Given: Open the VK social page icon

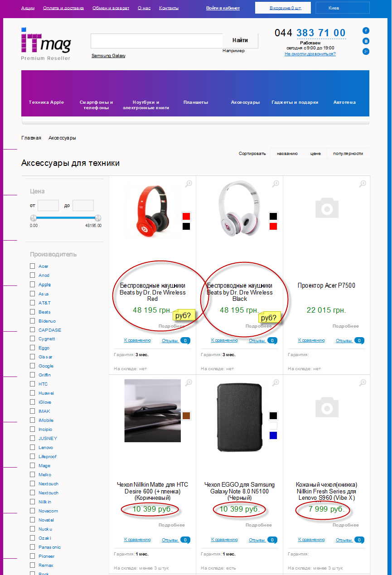Looking at the screenshot, I should pyautogui.click(x=366, y=41).
